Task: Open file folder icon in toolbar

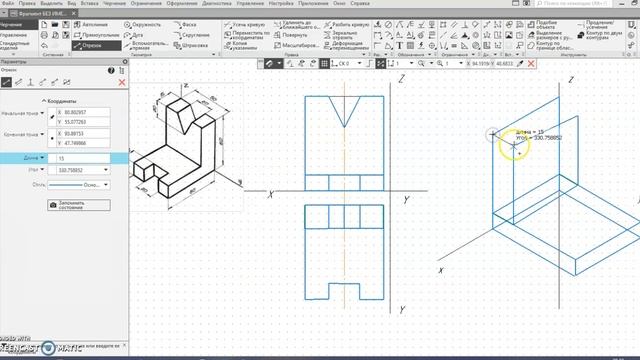Action: click(x=55, y=25)
